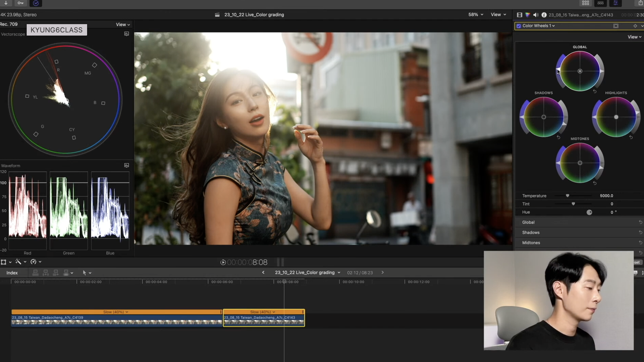Open the retiming speedometer icon
Image resolution: width=644 pixels, height=362 pixels.
point(33,262)
